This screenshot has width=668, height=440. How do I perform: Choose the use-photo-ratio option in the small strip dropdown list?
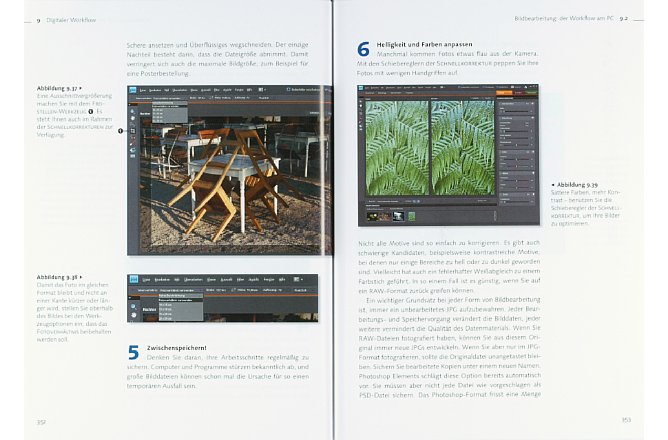click(181, 300)
